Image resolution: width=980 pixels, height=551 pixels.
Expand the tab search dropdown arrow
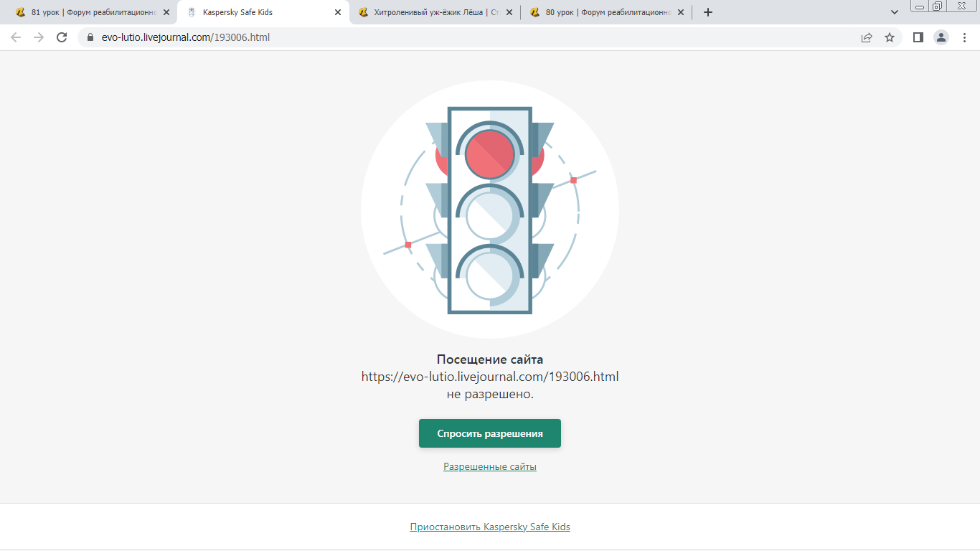coord(895,12)
